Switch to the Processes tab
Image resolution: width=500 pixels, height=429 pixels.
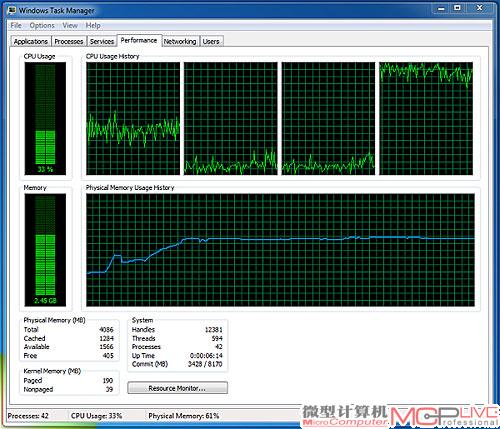69,41
